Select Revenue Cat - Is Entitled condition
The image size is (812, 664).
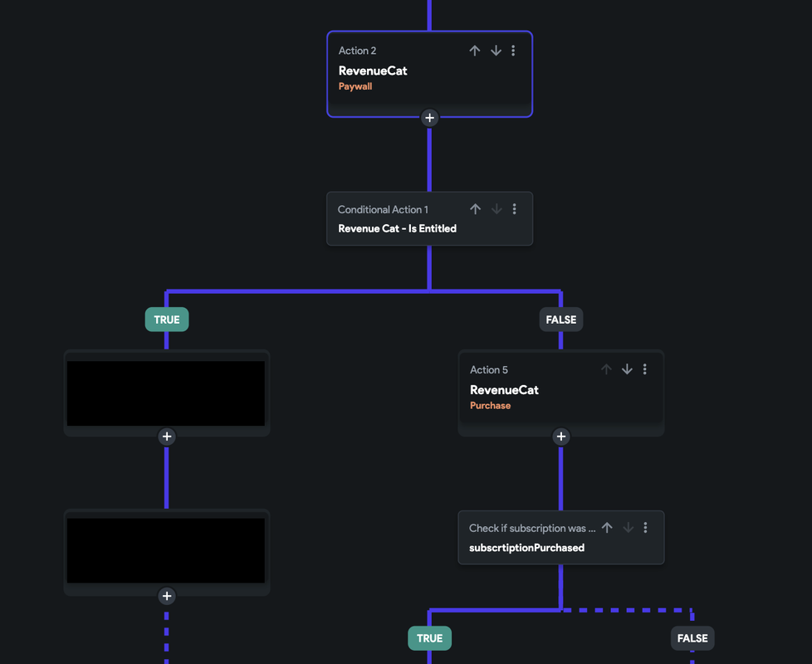[x=430, y=218]
